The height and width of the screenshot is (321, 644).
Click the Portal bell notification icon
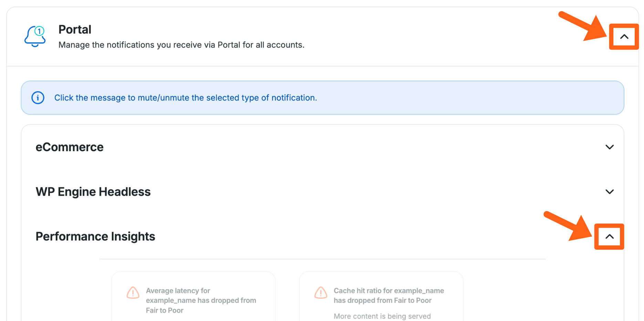[34, 37]
